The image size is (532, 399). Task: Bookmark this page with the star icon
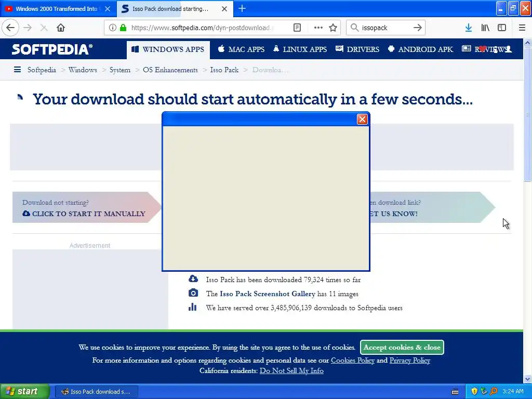coord(333,28)
